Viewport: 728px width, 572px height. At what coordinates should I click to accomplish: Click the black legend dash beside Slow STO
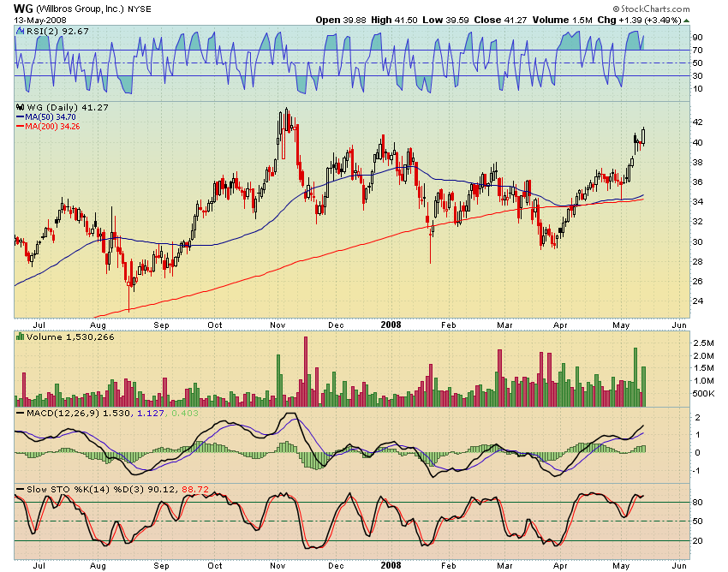(21, 489)
